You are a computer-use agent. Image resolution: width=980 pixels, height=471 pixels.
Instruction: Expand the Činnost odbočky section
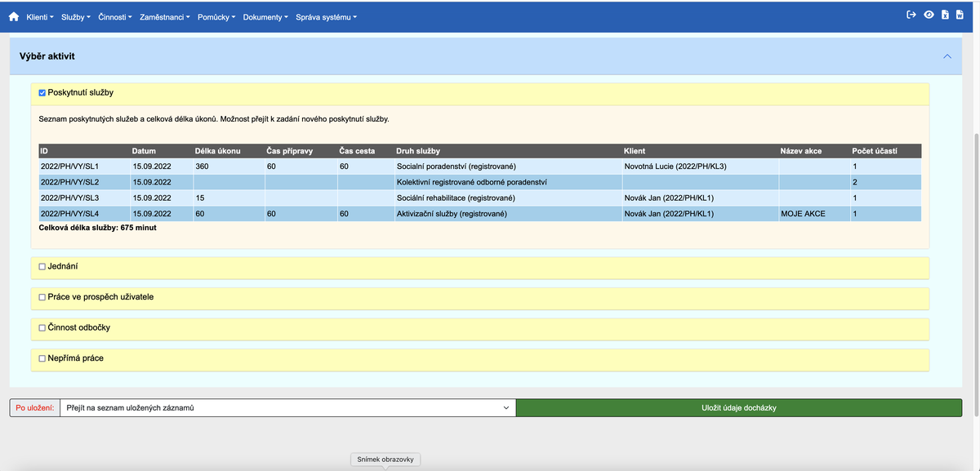click(42, 328)
